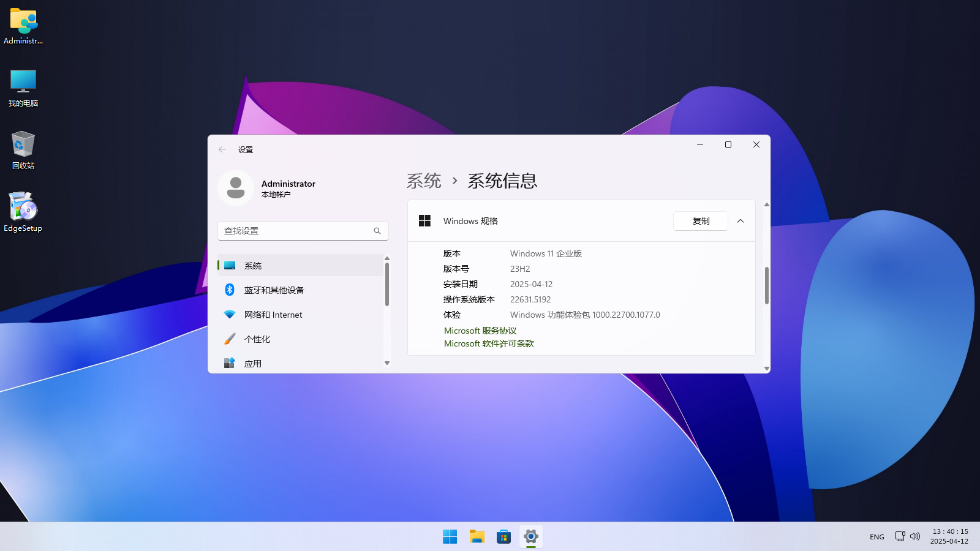The image size is (980, 551).
Task: Open 网络和 Internet settings
Action: coord(300,315)
